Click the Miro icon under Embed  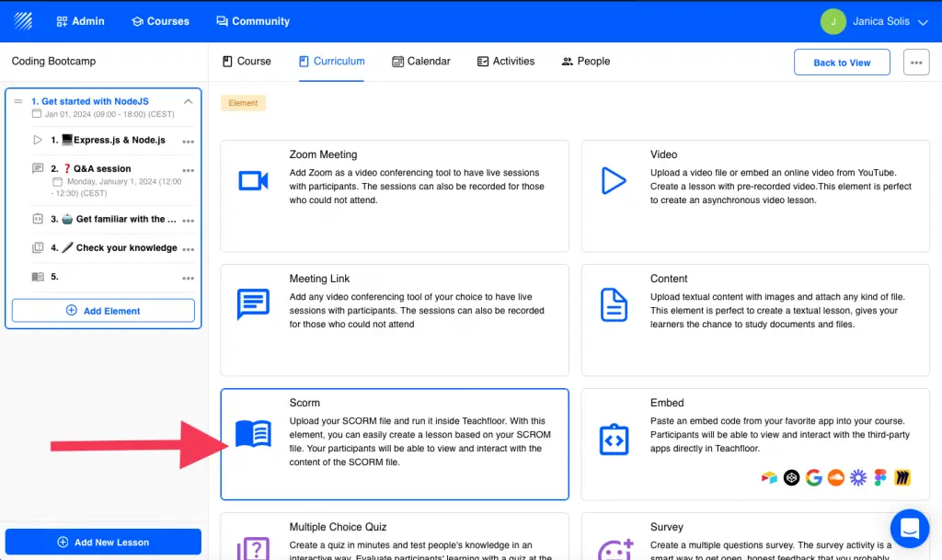902,477
